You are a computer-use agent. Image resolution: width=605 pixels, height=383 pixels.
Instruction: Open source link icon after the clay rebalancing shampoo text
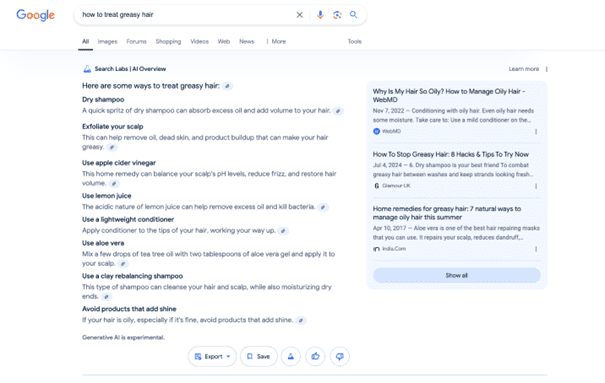point(106,297)
